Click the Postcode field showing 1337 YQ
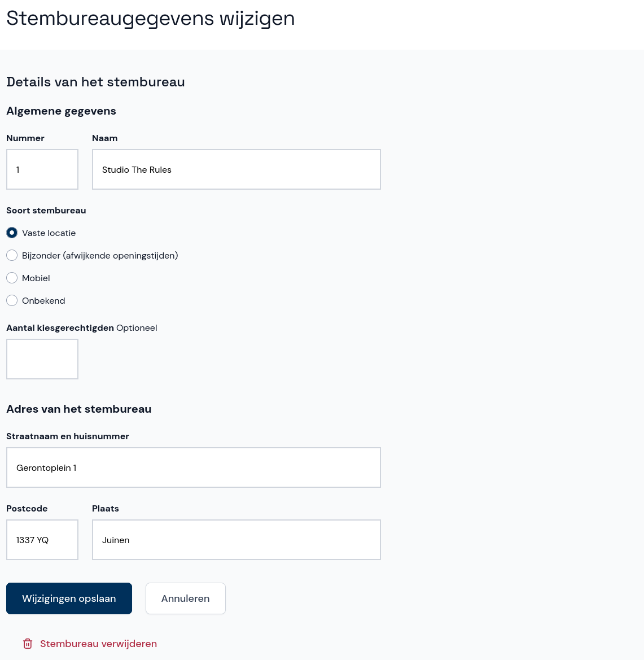Image resolution: width=644 pixels, height=660 pixels. (x=42, y=540)
